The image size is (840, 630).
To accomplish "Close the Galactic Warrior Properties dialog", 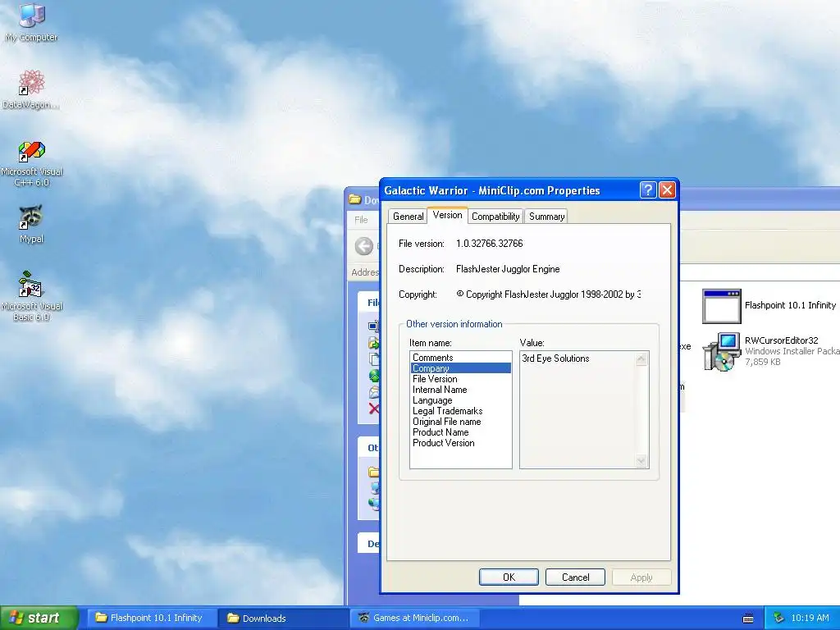I will (667, 189).
